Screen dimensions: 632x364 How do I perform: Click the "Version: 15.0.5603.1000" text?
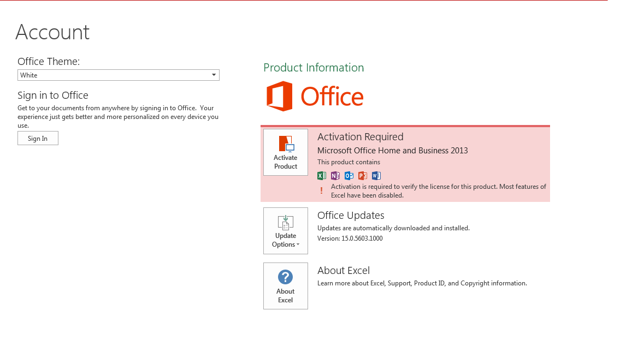coord(350,238)
